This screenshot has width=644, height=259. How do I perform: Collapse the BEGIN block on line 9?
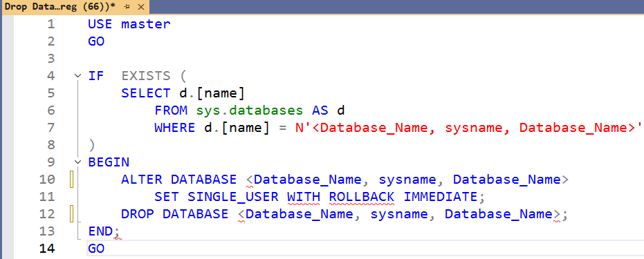click(x=77, y=162)
